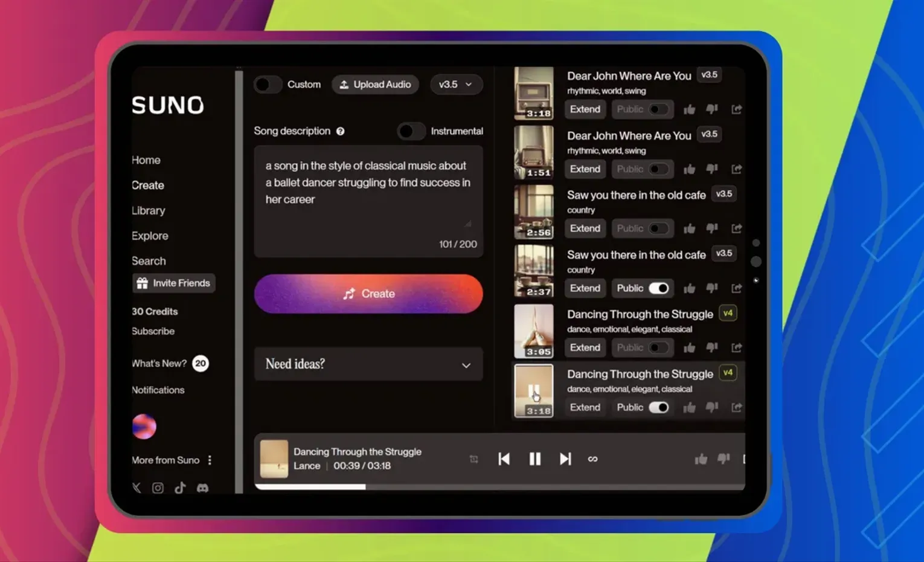The height and width of the screenshot is (562, 924).
Task: Play the Dear John 1:51 song thumbnail
Action: tap(534, 153)
